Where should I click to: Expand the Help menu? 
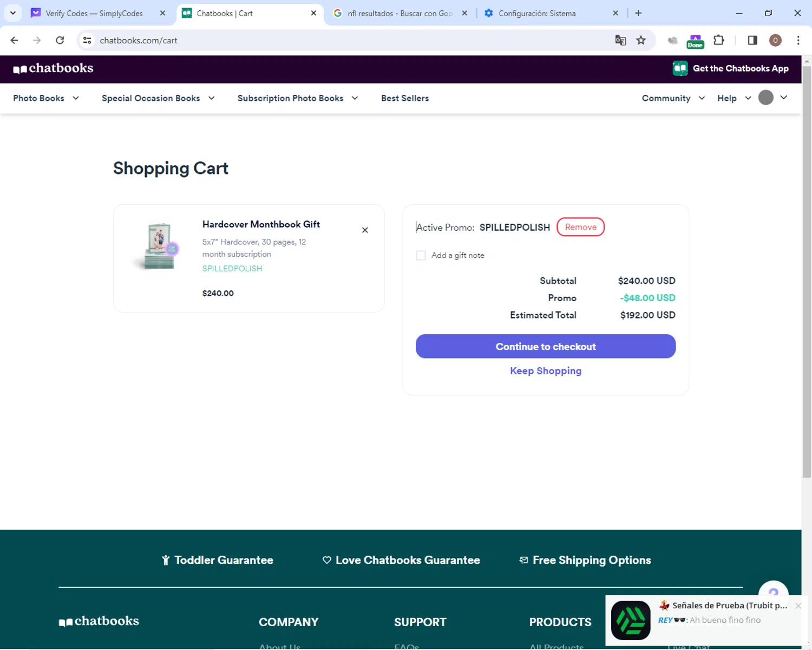click(734, 98)
